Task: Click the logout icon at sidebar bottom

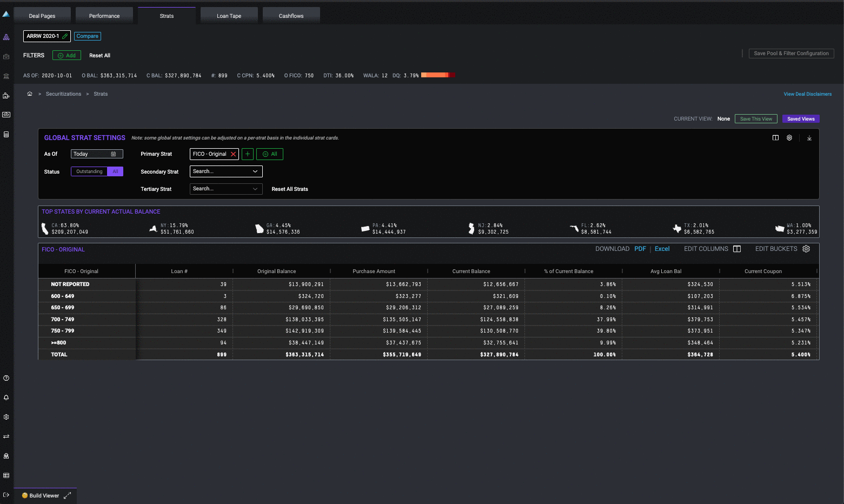Action: coord(6,495)
